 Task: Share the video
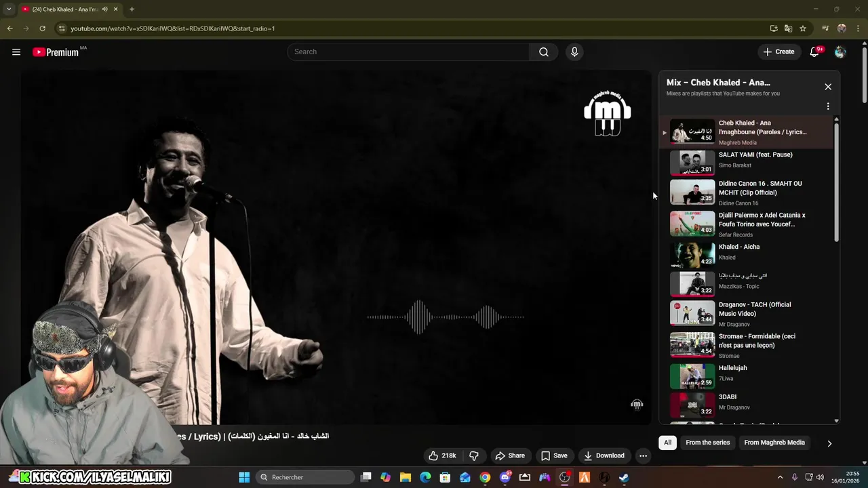tap(510, 455)
